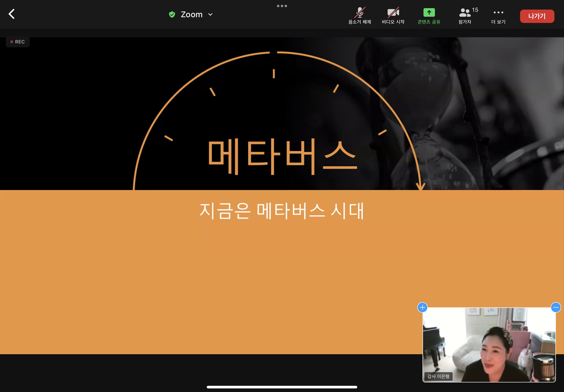Unmute microphone via 음소거 해제
This screenshot has height=392, width=564.
[359, 16]
